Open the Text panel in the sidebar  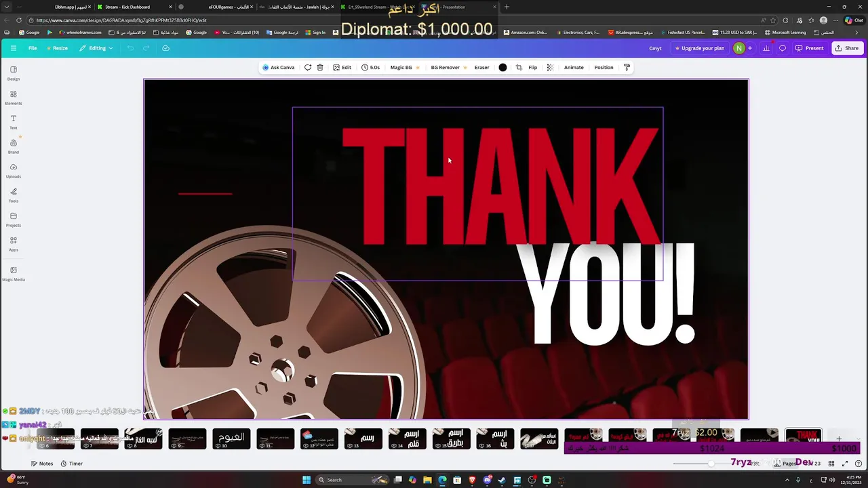click(14, 122)
